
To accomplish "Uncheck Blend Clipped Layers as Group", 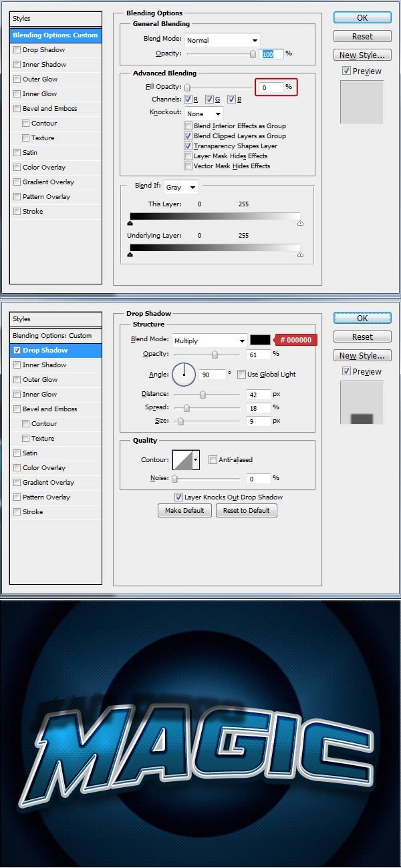I will tap(188, 136).
